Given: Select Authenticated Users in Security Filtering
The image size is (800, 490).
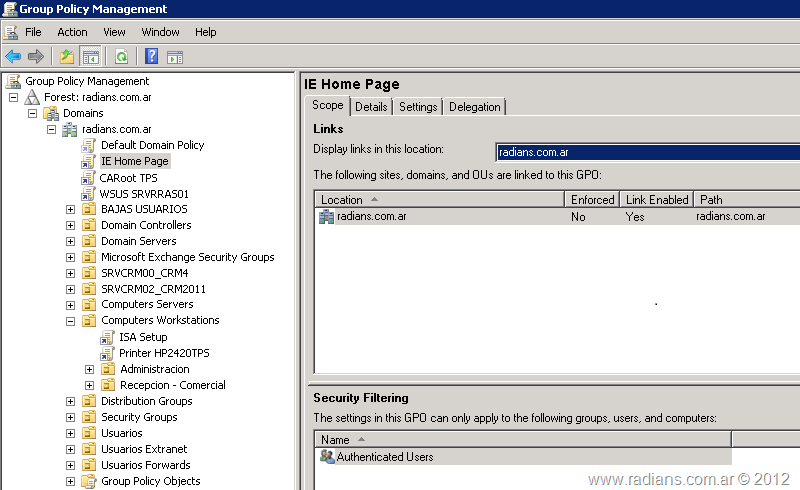Looking at the screenshot, I should tap(385, 457).
